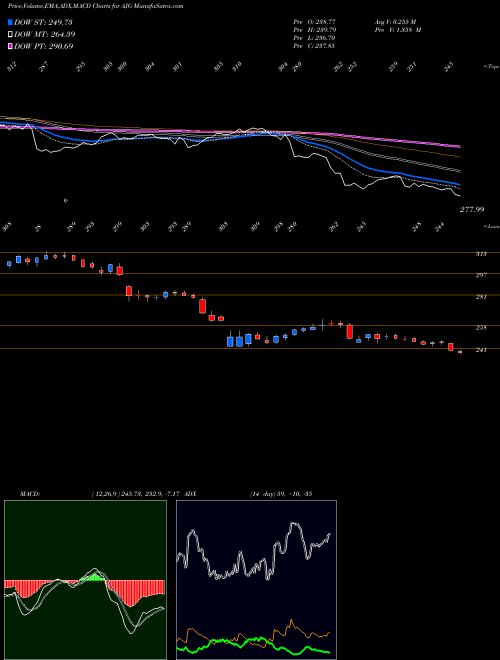Click the 'Pre C: 237.83' value
The height and width of the screenshot is (660, 500).
point(314,45)
